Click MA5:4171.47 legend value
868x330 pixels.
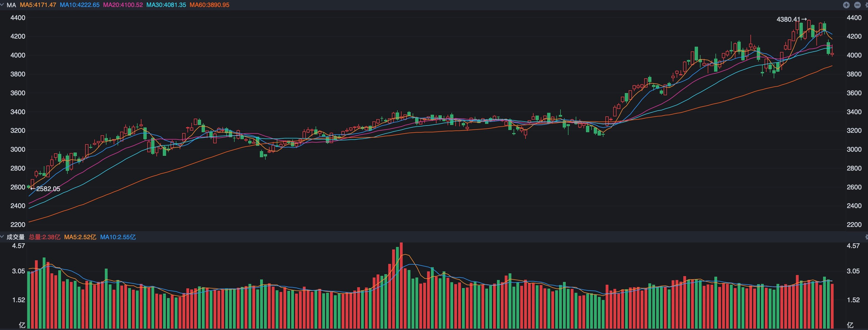pos(38,5)
